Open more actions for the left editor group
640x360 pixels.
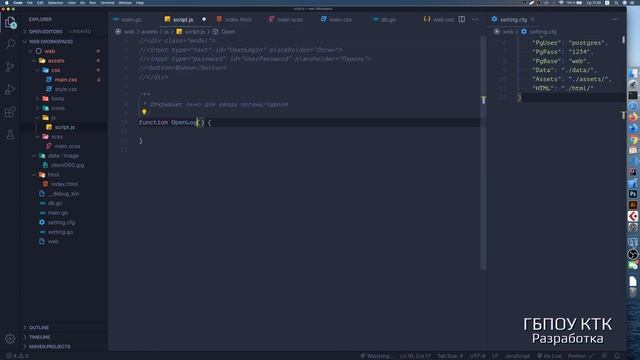point(475,19)
